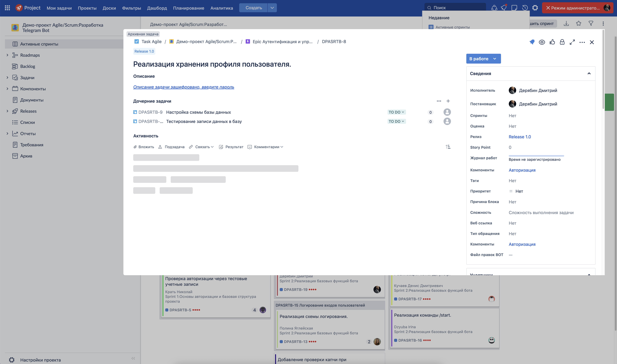
Task: Click the Создать button
Action: coord(253,8)
